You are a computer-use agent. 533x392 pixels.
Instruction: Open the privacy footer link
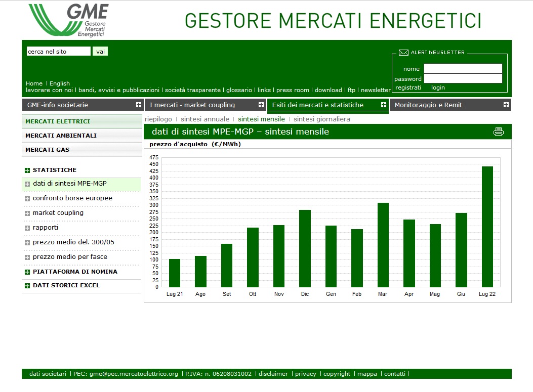(306, 374)
